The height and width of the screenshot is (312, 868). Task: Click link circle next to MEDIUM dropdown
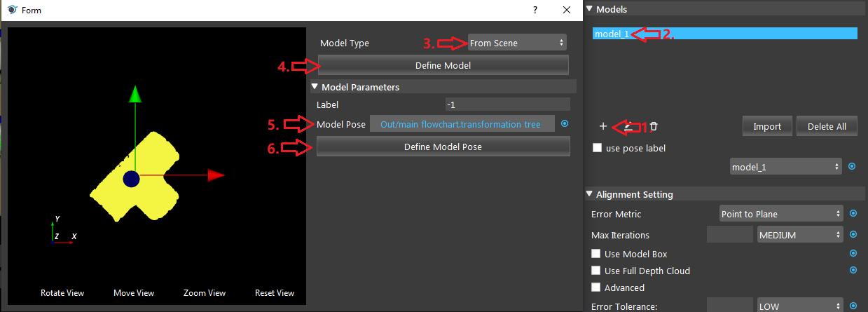852,235
